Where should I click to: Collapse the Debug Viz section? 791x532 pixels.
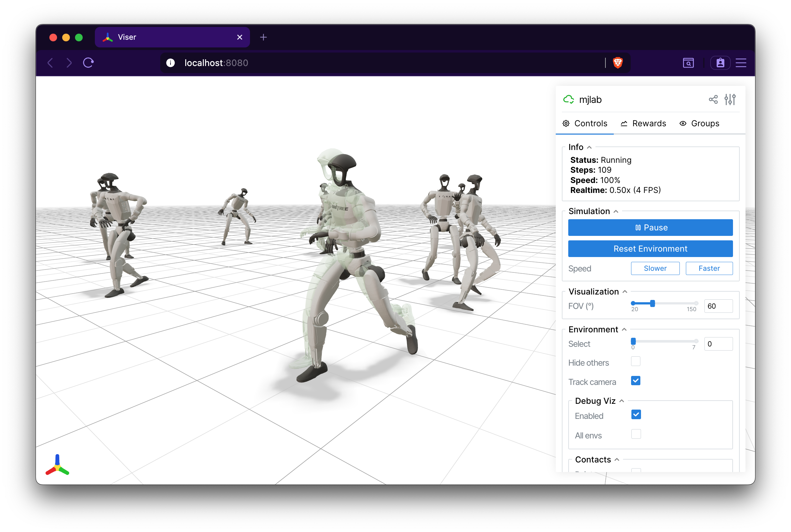[x=599, y=401]
